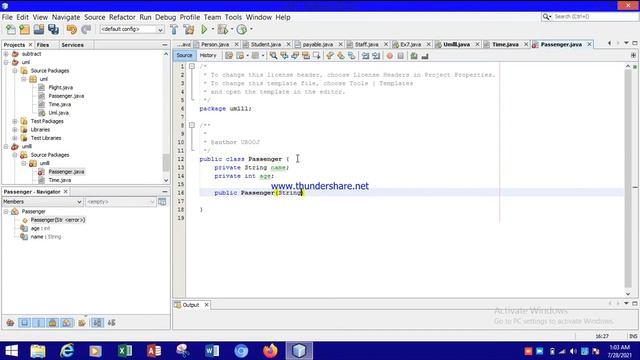The height and width of the screenshot is (360, 640).
Task: Select Uml.java in the Projects tree
Action: pyautogui.click(x=58, y=113)
